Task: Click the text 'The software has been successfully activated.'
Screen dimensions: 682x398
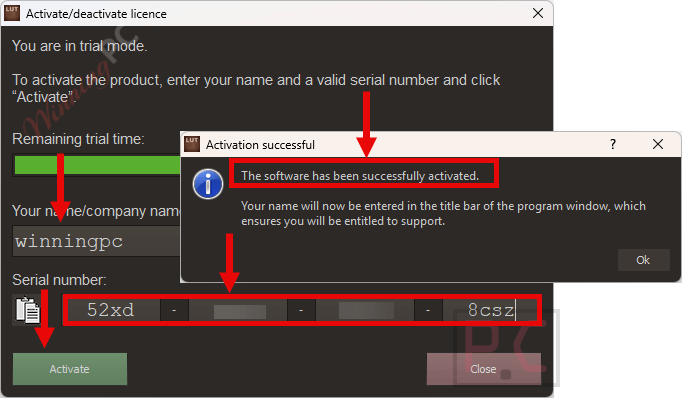Action: (x=360, y=176)
